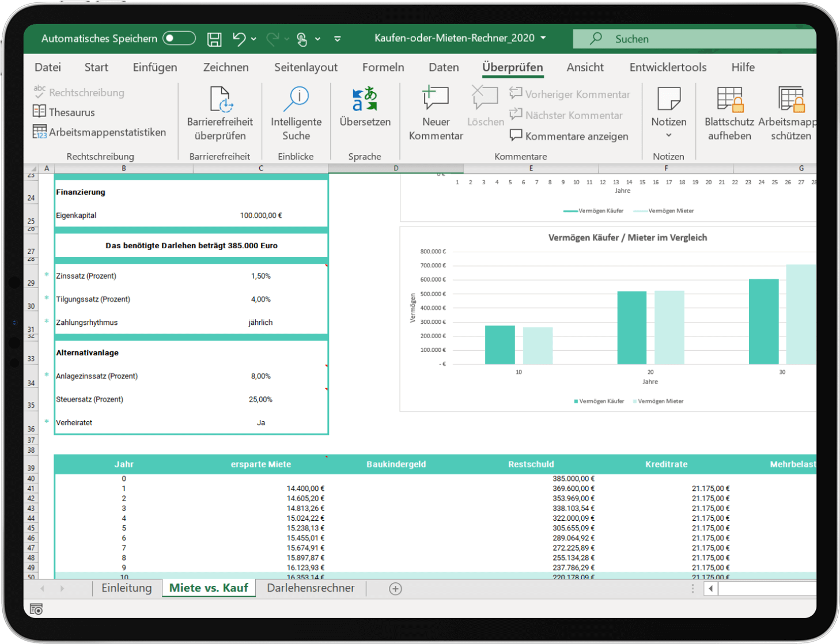Open the Undo history dropdown arrow

point(254,39)
